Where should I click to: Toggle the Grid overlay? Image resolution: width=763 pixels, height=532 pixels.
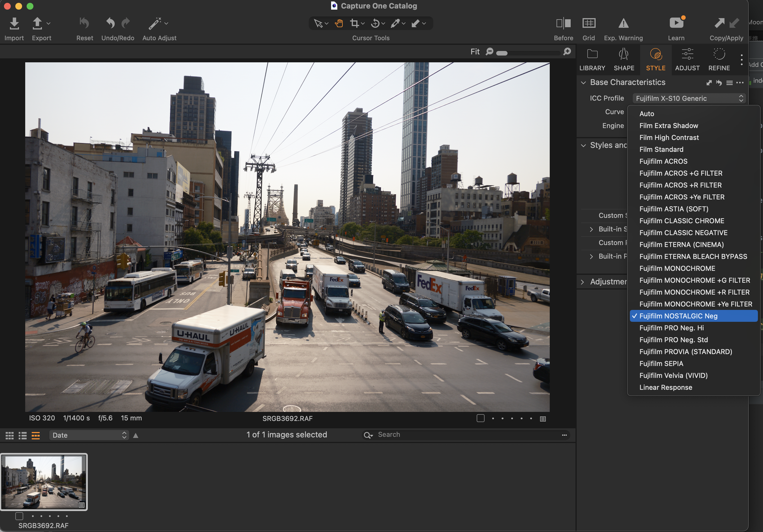pos(589,23)
